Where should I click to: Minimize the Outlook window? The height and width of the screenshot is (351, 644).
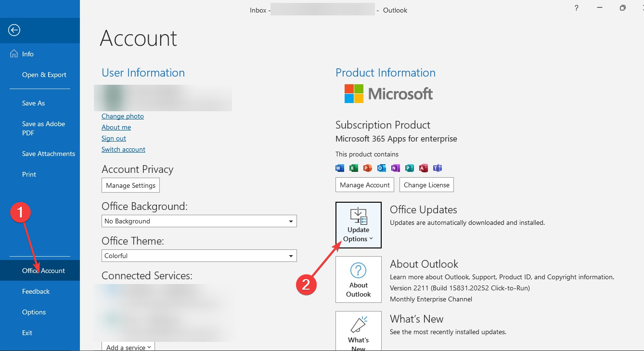click(600, 8)
